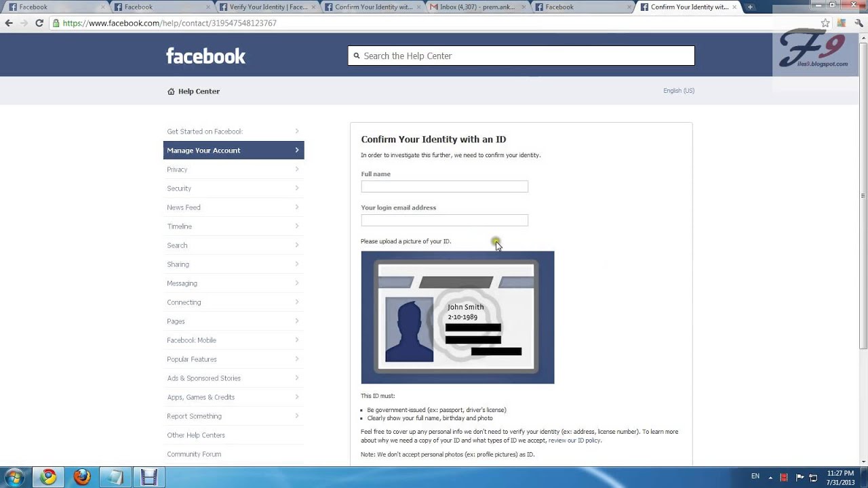Change language via English (US) link

[679, 91]
